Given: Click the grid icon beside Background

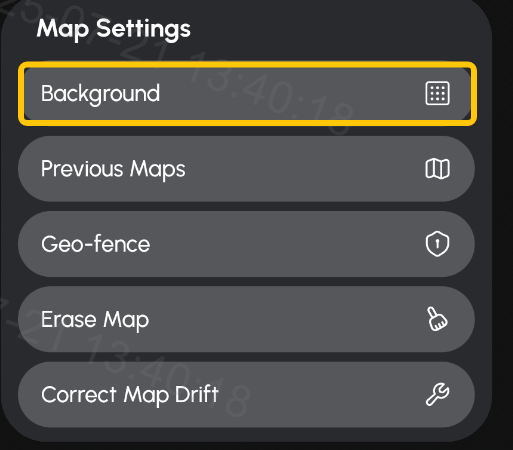Looking at the screenshot, I should click(x=437, y=93).
